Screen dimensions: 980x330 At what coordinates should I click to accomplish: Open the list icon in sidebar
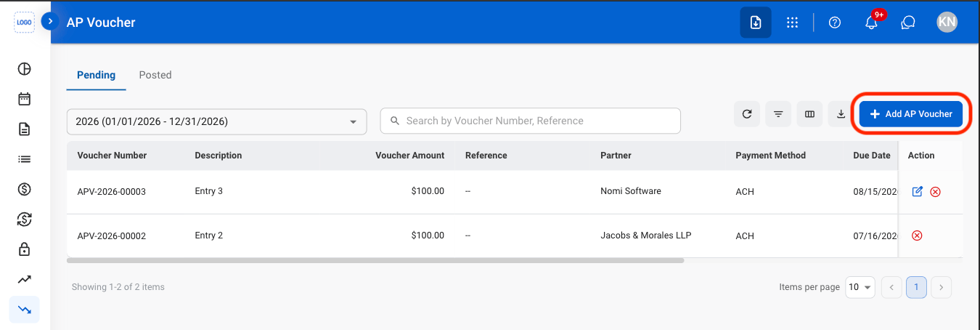[25, 159]
